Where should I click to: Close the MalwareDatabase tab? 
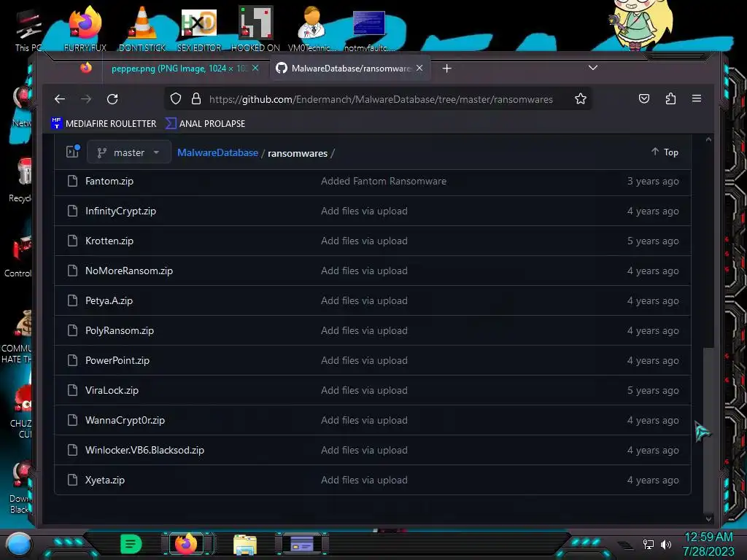point(419,68)
